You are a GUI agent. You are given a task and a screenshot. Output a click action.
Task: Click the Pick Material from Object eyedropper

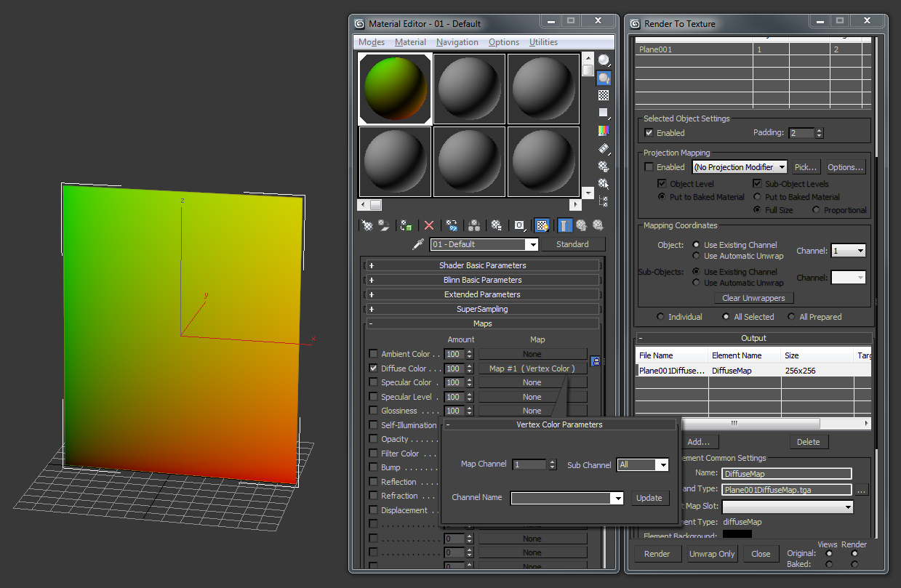(x=418, y=244)
